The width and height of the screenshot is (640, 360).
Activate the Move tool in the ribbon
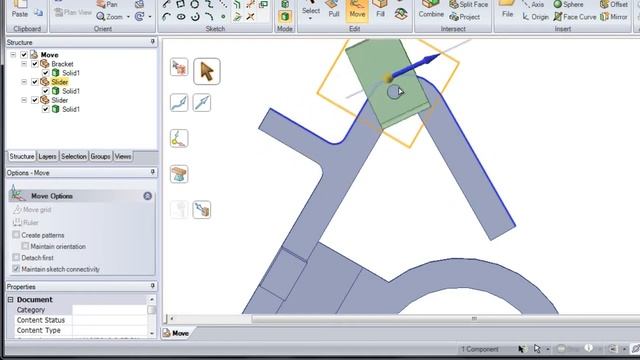357,10
